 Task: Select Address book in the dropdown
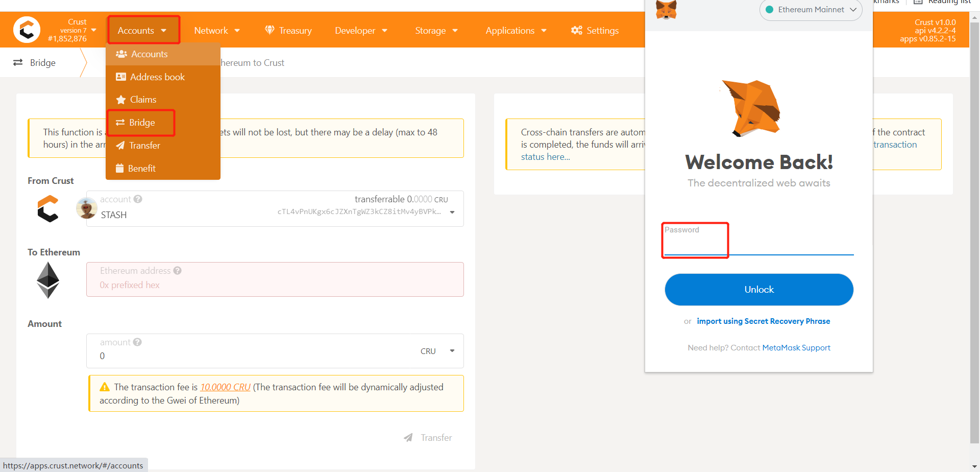[163, 77]
